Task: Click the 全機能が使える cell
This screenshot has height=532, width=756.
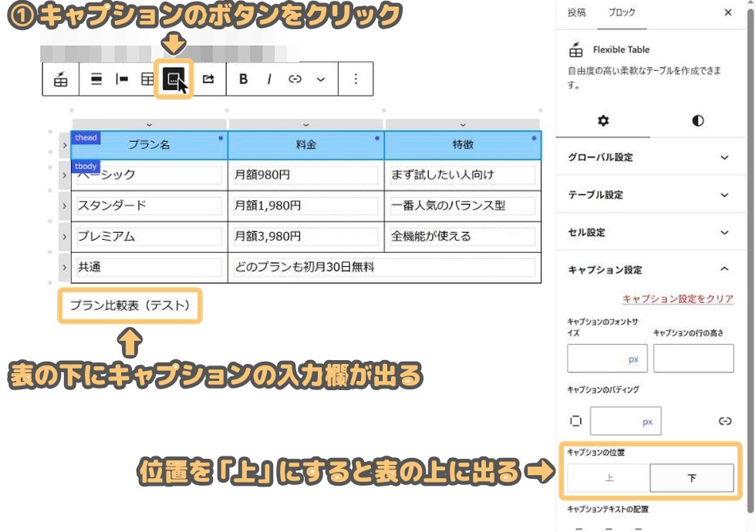Action: pyautogui.click(x=463, y=237)
